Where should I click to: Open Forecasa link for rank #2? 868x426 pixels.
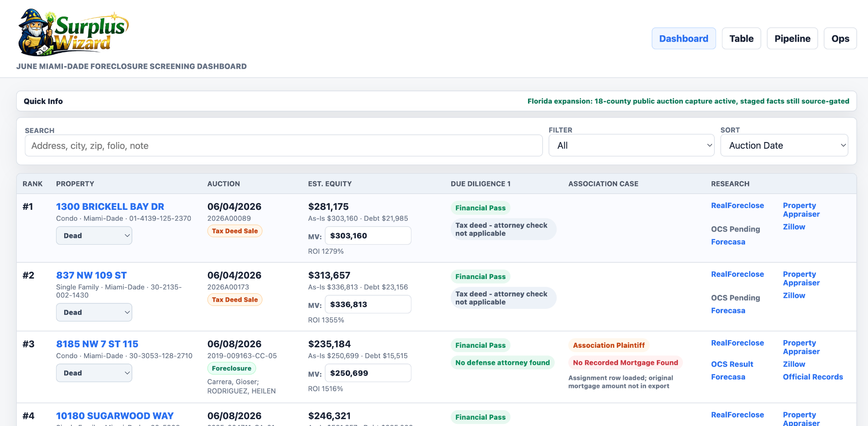(x=728, y=311)
